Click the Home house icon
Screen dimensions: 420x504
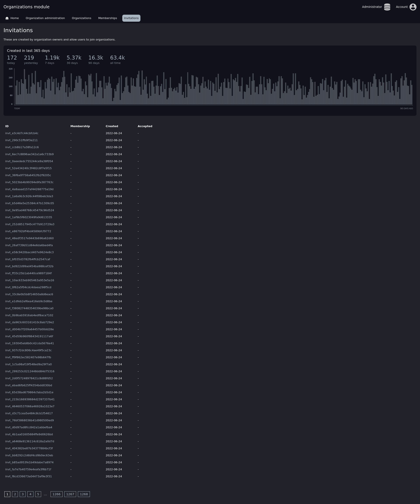click(7, 18)
